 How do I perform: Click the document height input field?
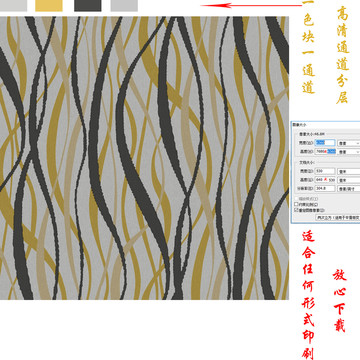click(x=325, y=180)
